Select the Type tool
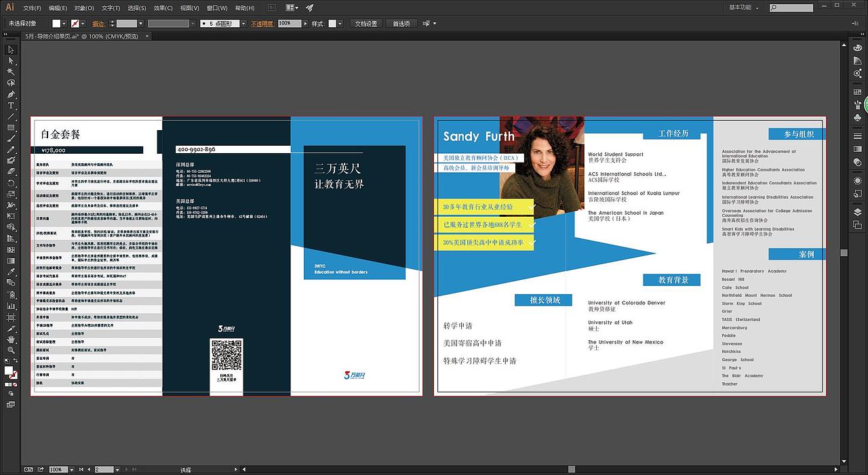Screen dimensions: 868x475 (x=11, y=105)
